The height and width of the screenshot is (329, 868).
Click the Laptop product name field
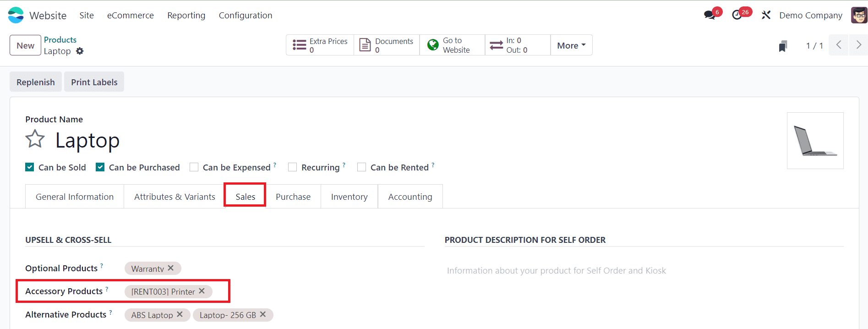coord(87,140)
